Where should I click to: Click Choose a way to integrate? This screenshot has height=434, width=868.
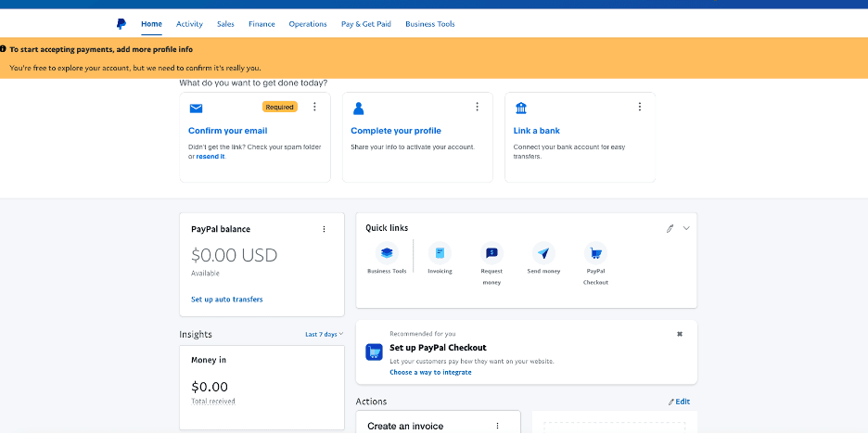point(430,373)
